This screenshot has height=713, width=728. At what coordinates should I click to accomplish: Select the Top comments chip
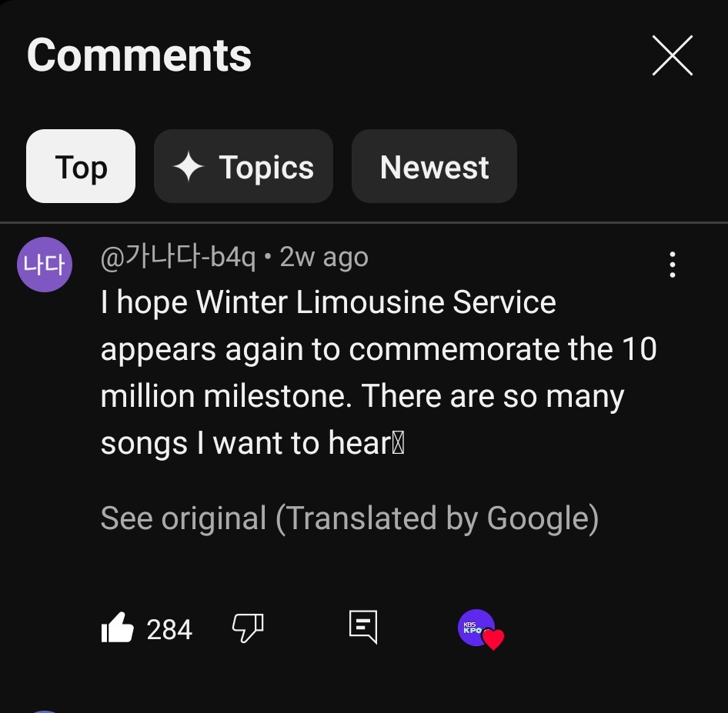pos(81,166)
